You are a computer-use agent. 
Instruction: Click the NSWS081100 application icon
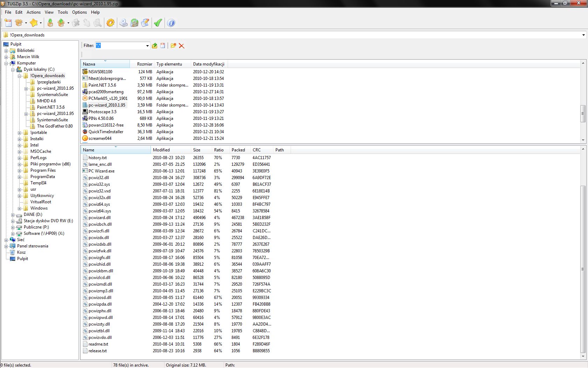85,71
